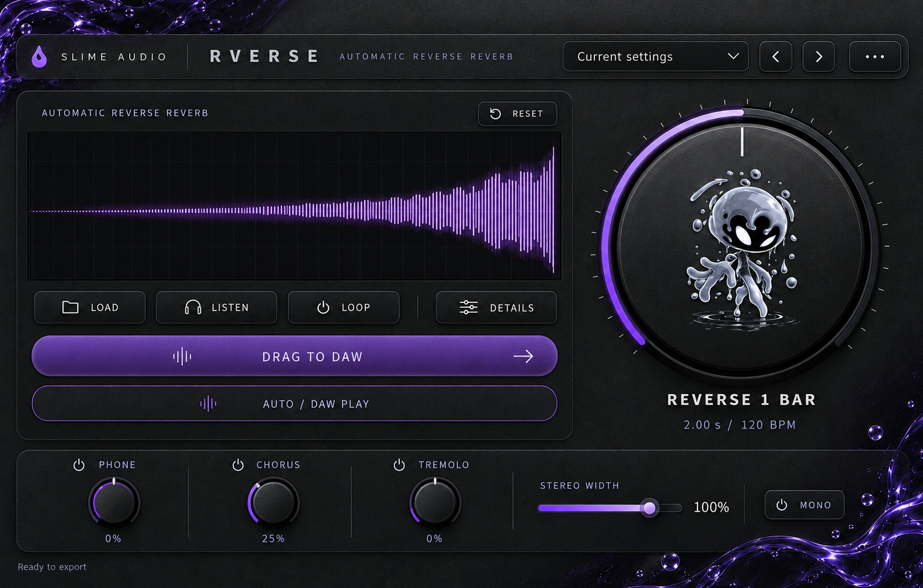Viewport: 923px width, 588px height.
Task: Click the Load folder button
Action: [x=90, y=307]
